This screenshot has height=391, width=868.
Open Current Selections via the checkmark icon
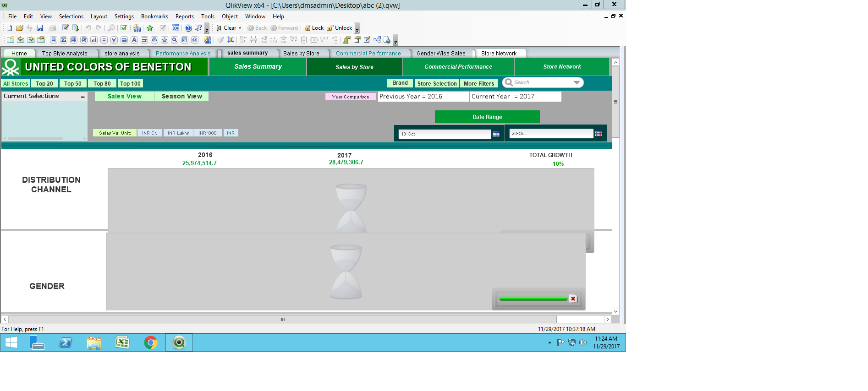pos(123,28)
